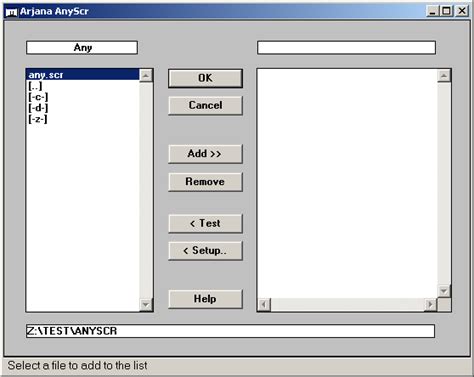This screenshot has width=474, height=377.
Task: Click the right list horizontal scroll-right arrow
Action: click(x=430, y=304)
